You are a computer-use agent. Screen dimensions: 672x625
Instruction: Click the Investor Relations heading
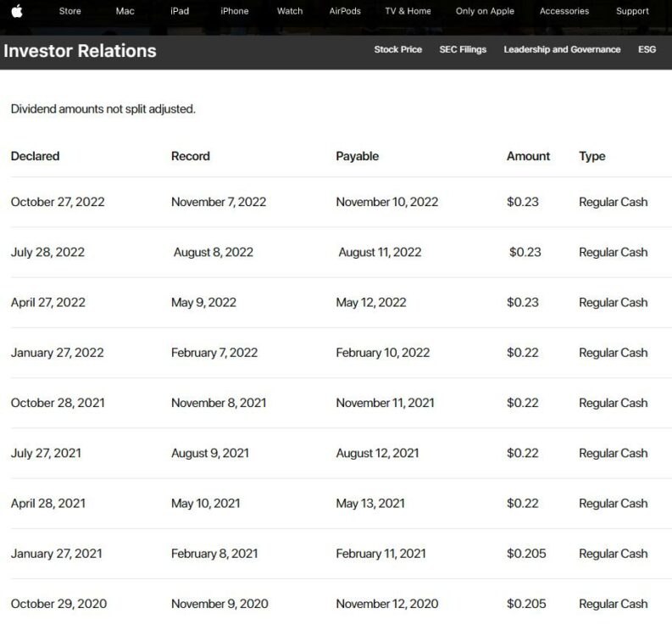coord(80,51)
